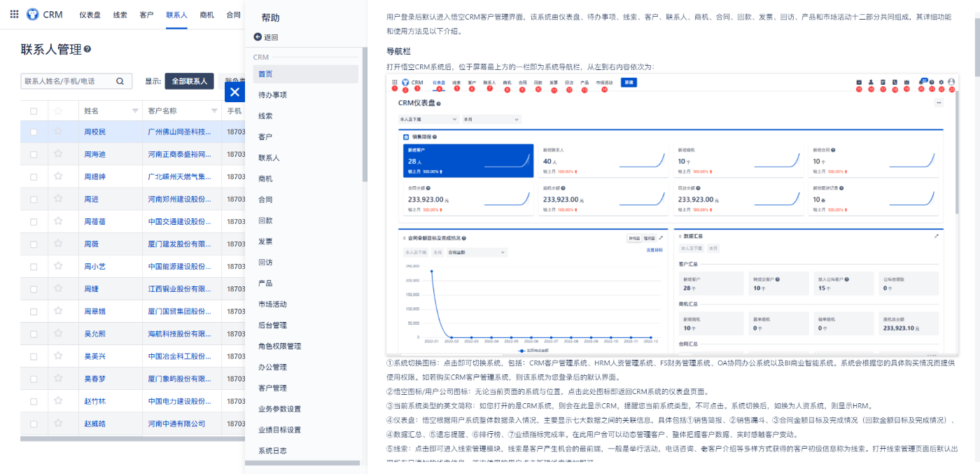This screenshot has width=980, height=476.
Task: Switch to the 仪表盘 navigation tab
Action: pos(90,14)
